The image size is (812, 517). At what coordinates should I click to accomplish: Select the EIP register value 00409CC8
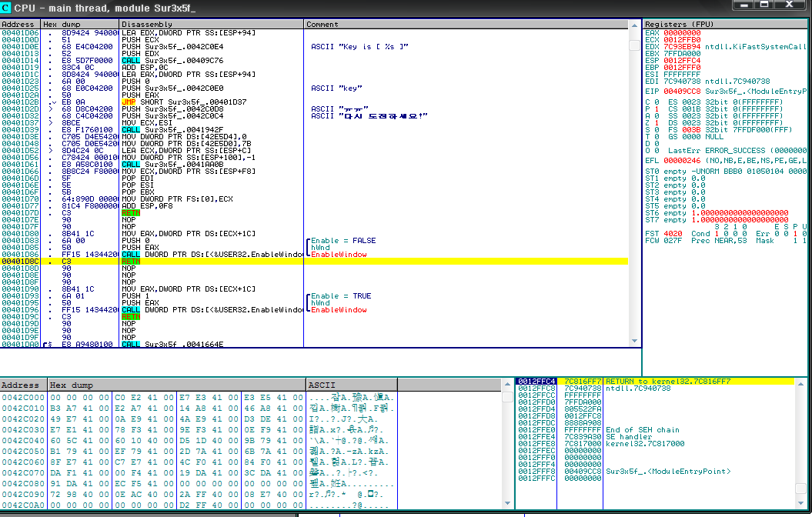click(x=683, y=91)
